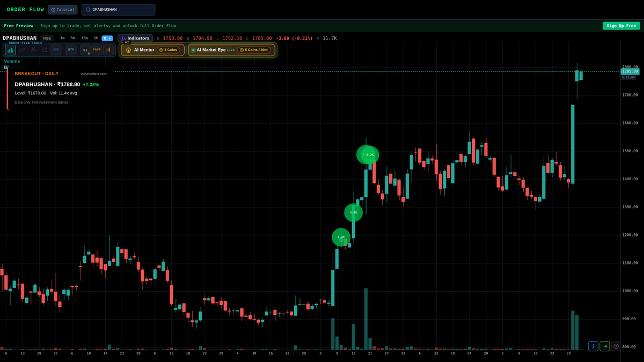Click the 1785.00 current price label
The height and width of the screenshot is (362, 644).
pyautogui.click(x=630, y=71)
